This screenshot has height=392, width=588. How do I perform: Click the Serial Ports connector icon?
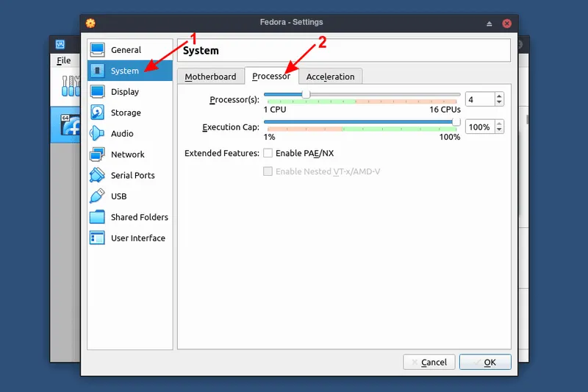click(98, 175)
